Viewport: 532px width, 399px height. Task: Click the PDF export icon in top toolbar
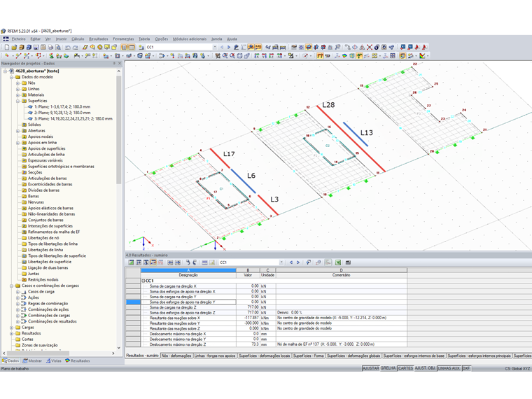tap(424, 47)
